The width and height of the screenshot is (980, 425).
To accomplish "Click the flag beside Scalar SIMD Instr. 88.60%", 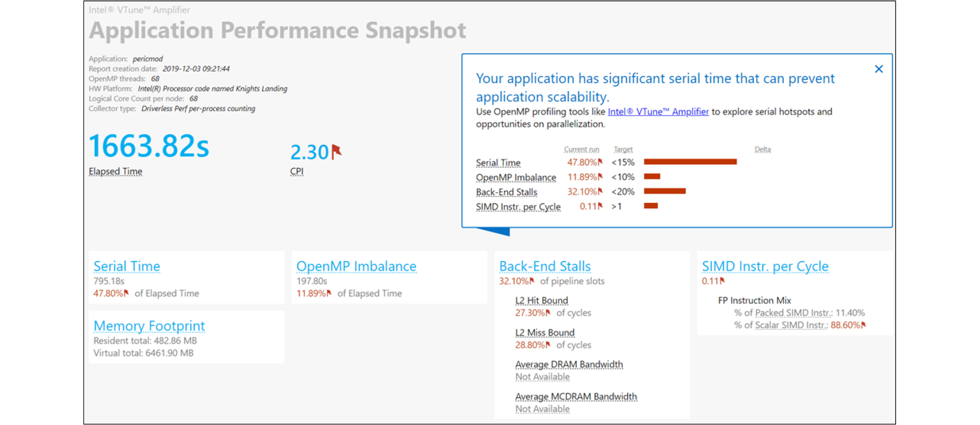I will [x=863, y=325].
